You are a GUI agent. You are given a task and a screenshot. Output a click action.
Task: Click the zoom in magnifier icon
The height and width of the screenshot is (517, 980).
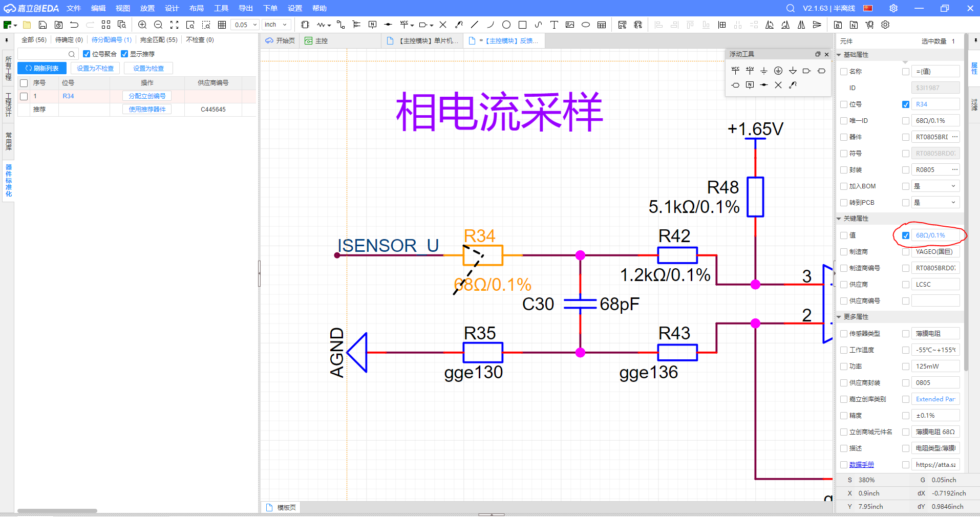(x=142, y=25)
